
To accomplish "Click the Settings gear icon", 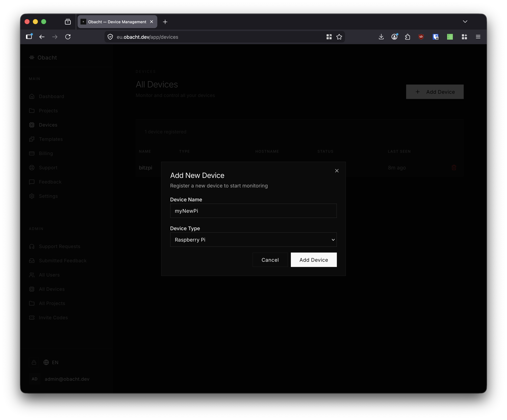I will tap(32, 196).
